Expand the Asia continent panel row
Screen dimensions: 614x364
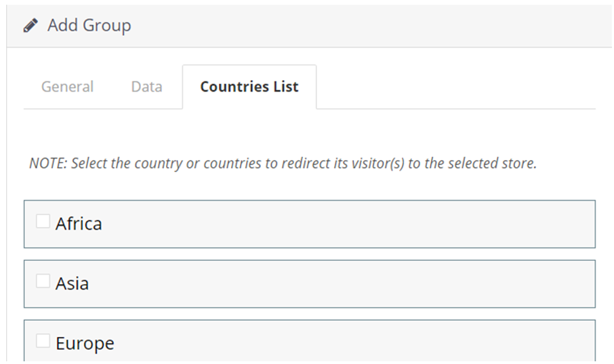[x=310, y=284]
